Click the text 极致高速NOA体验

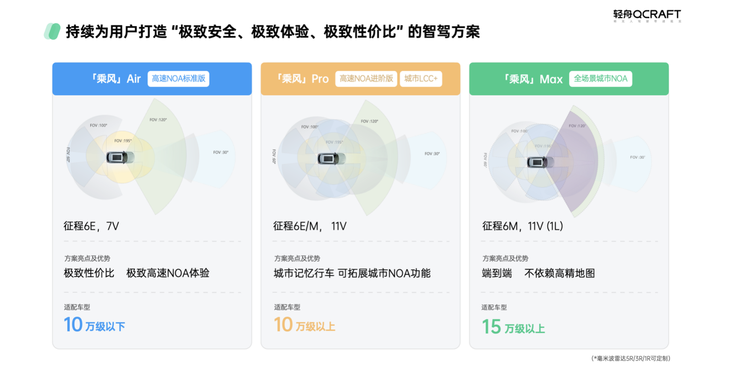(168, 273)
